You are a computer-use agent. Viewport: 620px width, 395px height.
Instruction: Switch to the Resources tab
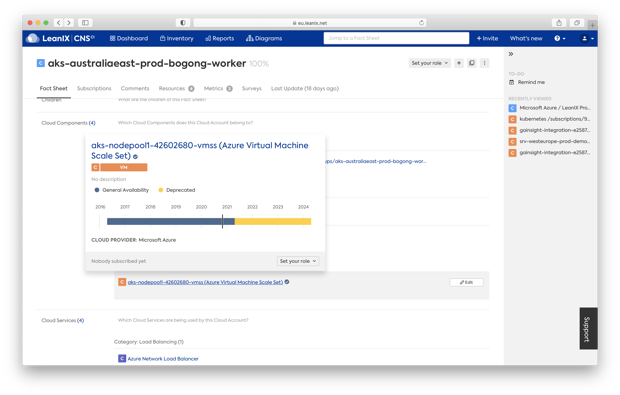tap(176, 88)
